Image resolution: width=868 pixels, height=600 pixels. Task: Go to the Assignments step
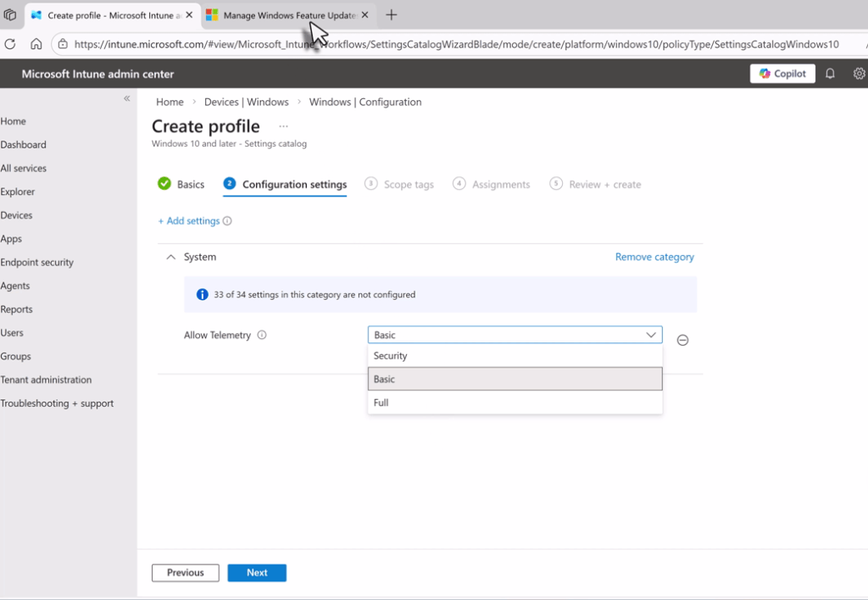(x=491, y=184)
